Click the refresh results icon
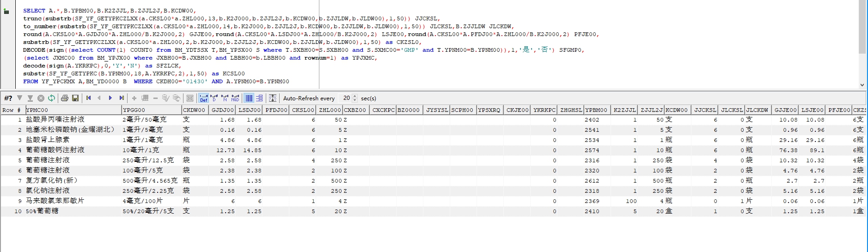This screenshot has height=252, width=868. [x=51, y=98]
